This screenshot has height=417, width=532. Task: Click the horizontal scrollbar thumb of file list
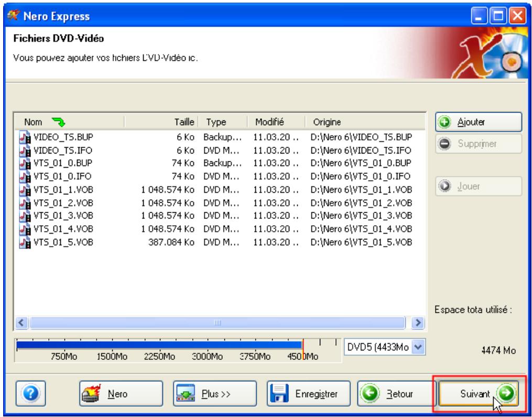[x=218, y=322]
